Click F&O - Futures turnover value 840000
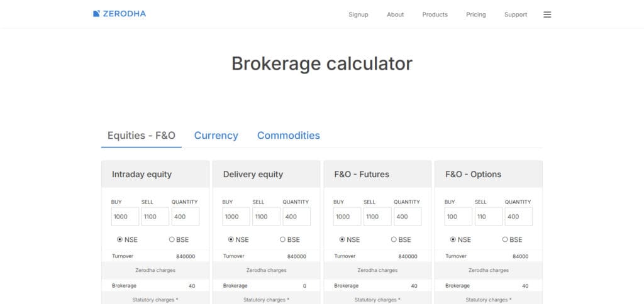This screenshot has height=304, width=644. coord(408,256)
